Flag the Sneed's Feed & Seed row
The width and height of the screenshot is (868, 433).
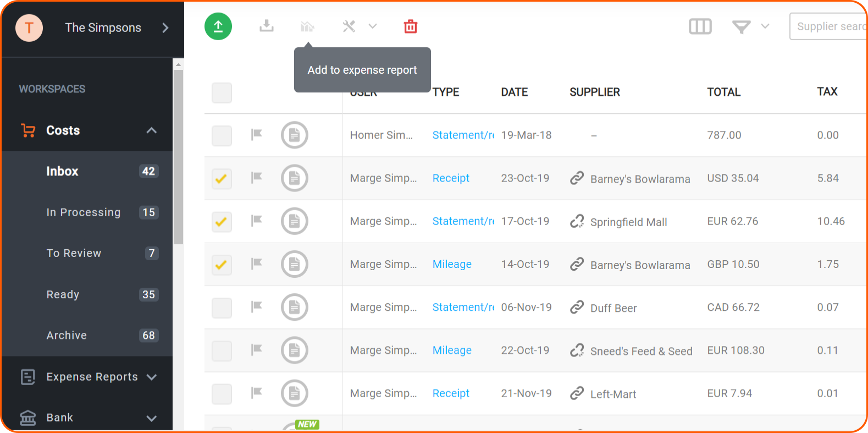click(x=257, y=350)
